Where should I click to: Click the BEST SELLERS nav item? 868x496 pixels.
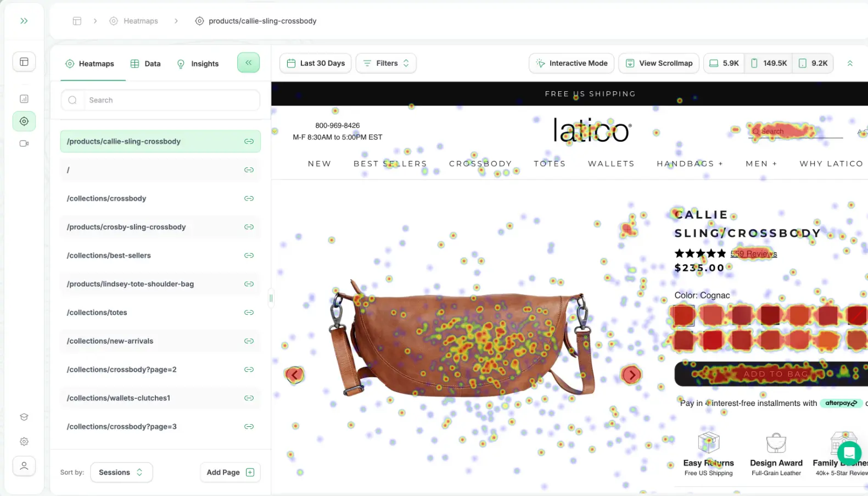tap(390, 164)
